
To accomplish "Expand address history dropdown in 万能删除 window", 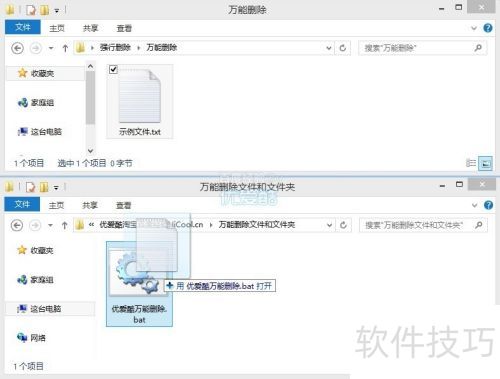I will click(329, 48).
